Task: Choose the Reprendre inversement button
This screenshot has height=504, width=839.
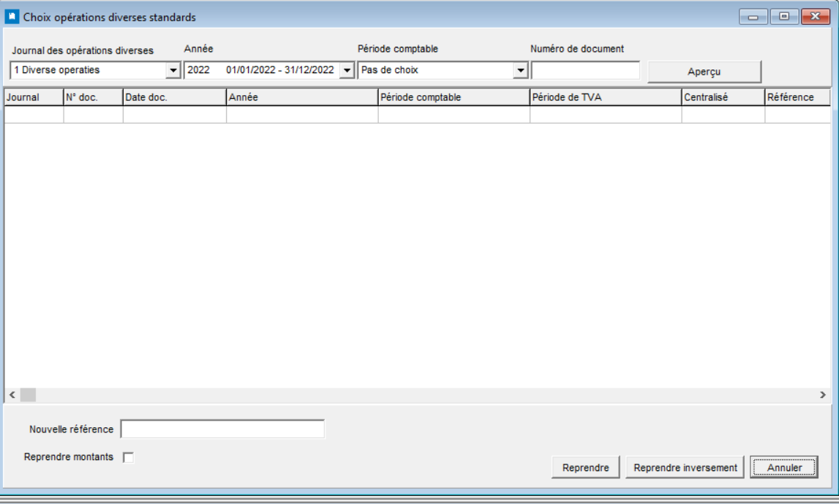Action: [x=685, y=467]
